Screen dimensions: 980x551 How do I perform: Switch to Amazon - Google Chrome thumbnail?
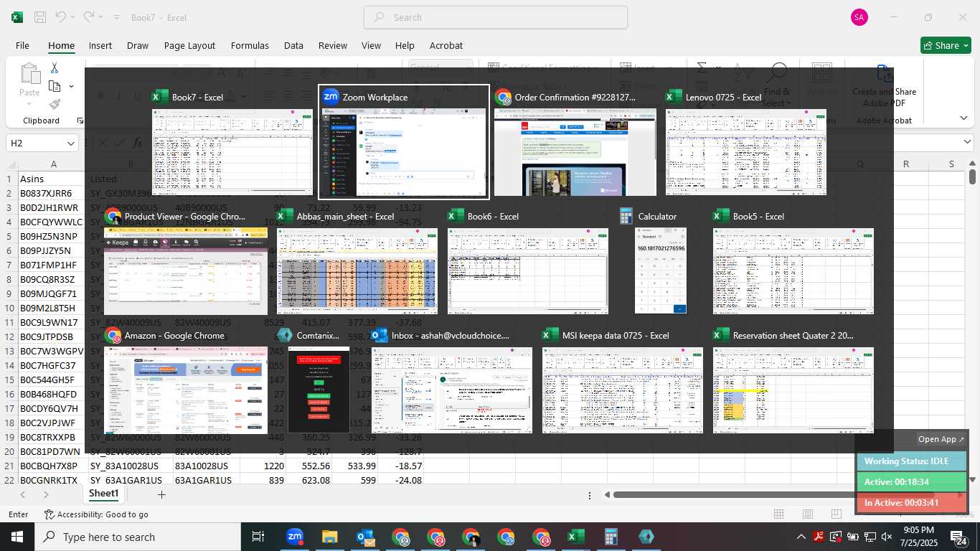[x=186, y=390]
